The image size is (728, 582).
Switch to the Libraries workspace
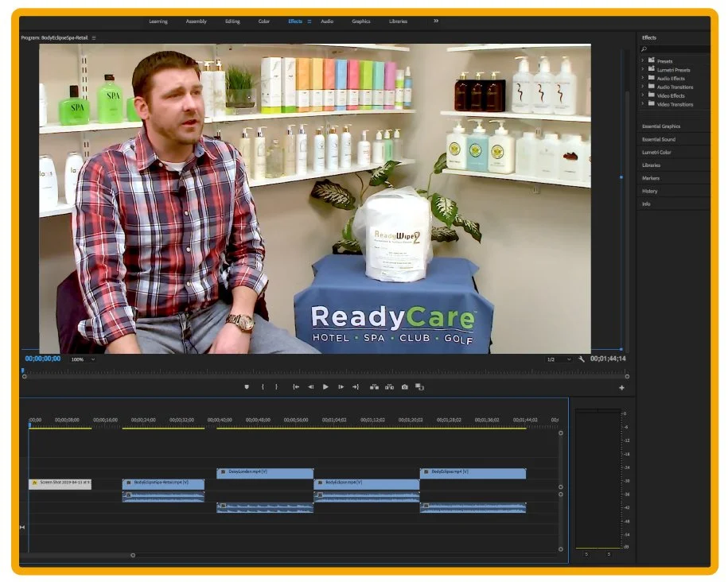(399, 21)
